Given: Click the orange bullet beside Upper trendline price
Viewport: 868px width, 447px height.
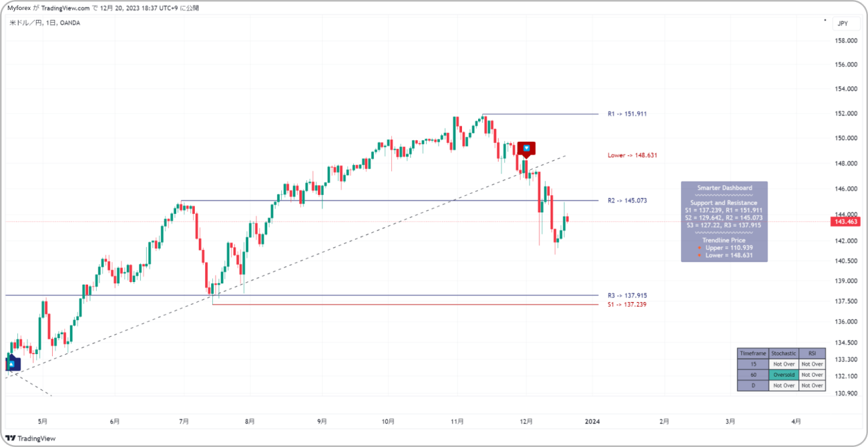Looking at the screenshot, I should (700, 248).
